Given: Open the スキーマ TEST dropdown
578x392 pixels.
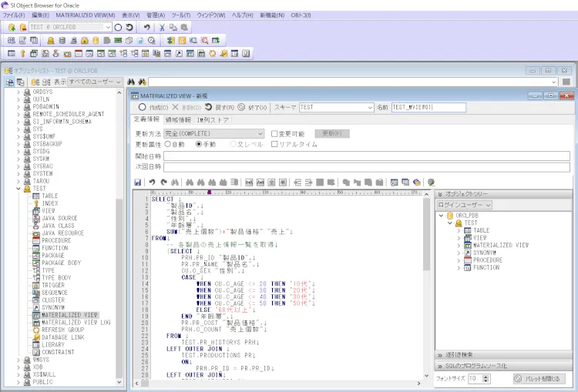Looking at the screenshot, I should [368, 108].
